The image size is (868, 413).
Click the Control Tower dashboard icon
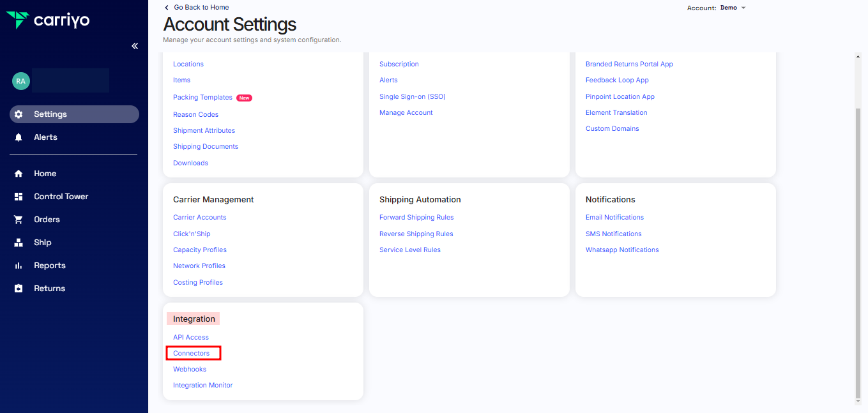19,197
